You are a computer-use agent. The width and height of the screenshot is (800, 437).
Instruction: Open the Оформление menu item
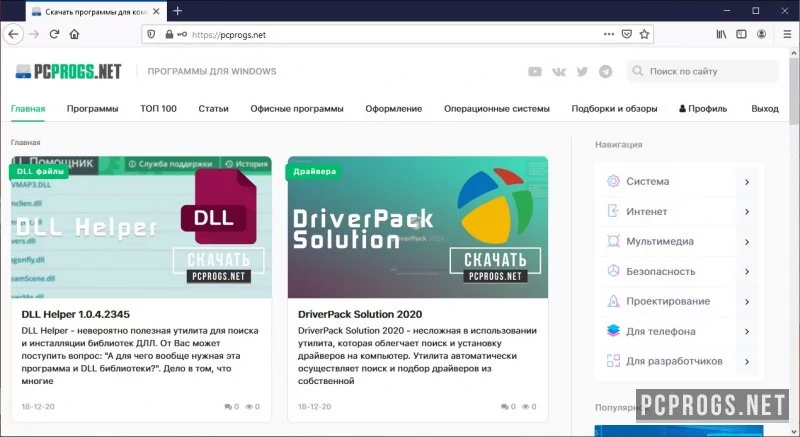tap(393, 109)
